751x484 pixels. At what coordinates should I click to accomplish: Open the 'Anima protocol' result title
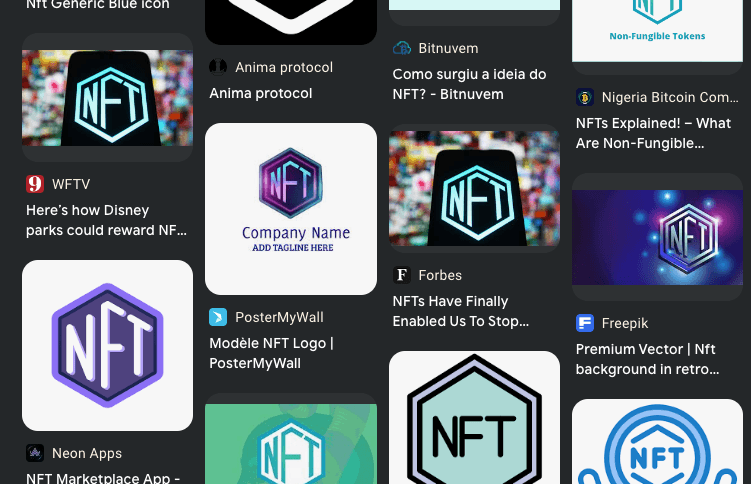(261, 93)
